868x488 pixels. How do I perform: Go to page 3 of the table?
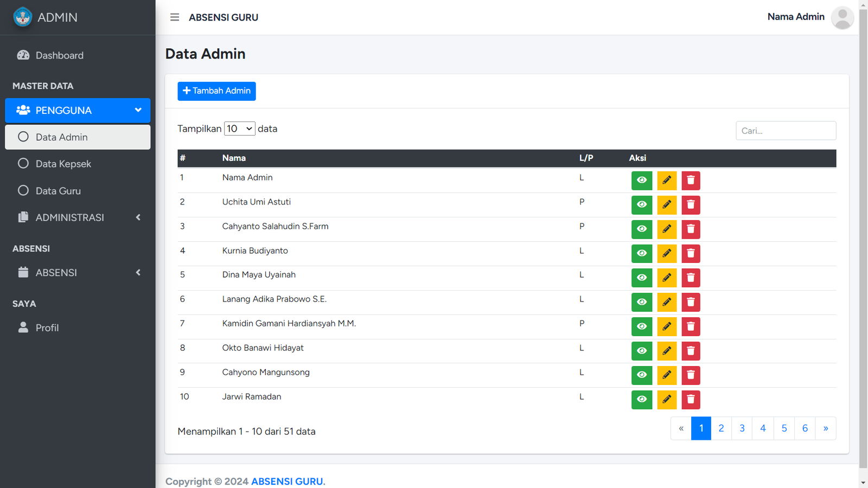742,428
